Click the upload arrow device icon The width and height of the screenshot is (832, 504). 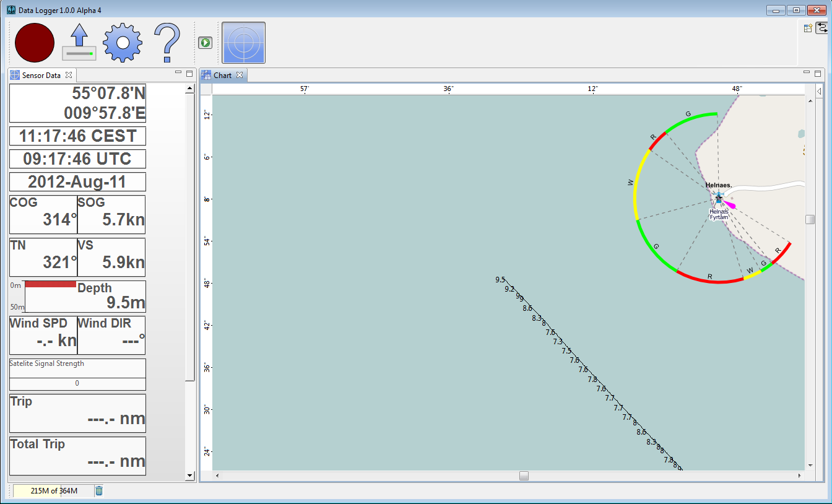coord(79,43)
